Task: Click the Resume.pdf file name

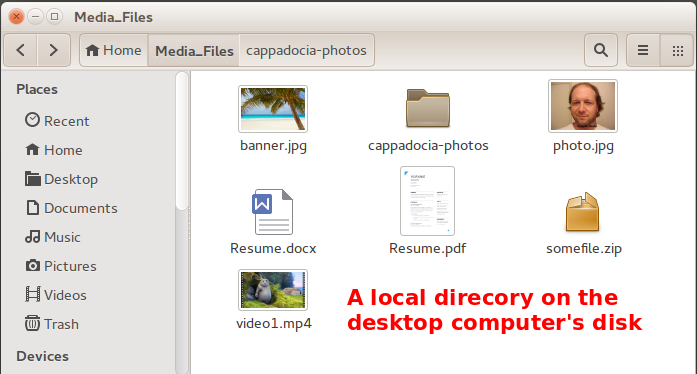Action: (x=428, y=248)
